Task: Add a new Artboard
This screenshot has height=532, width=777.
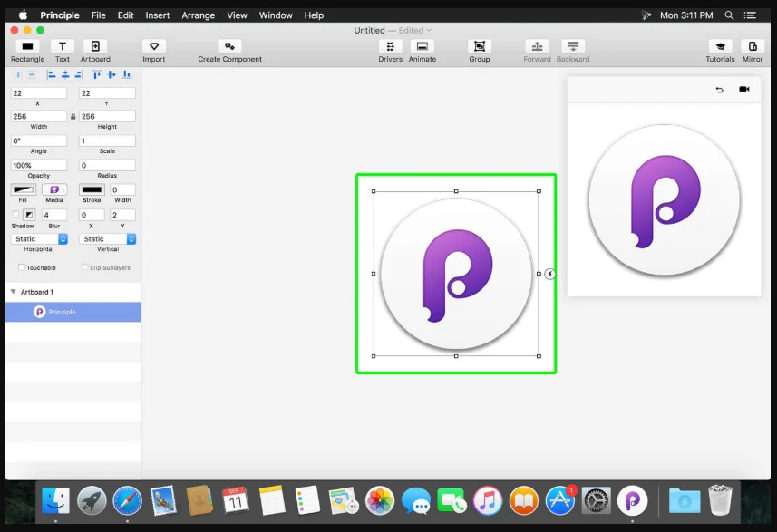Action: click(95, 46)
